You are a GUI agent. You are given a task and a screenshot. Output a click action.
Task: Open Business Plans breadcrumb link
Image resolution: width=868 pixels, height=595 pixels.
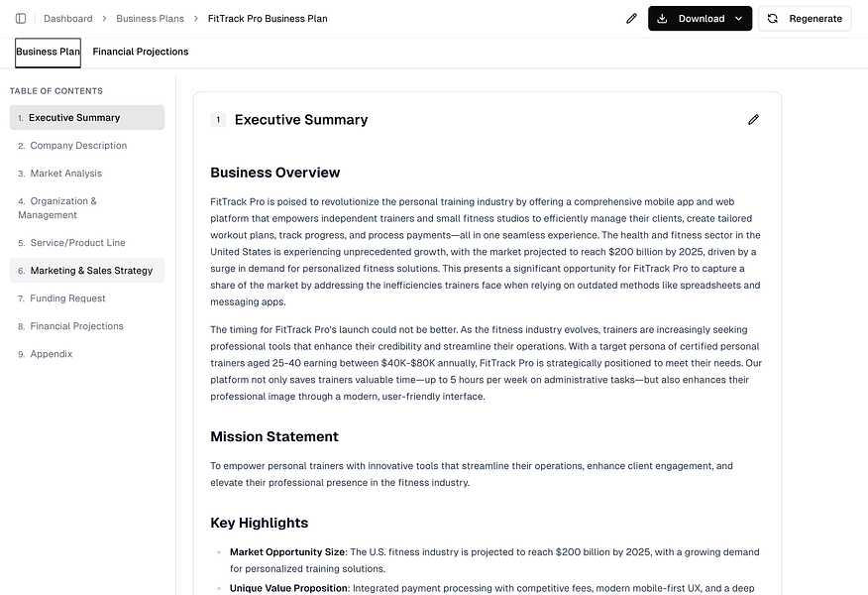click(x=150, y=18)
